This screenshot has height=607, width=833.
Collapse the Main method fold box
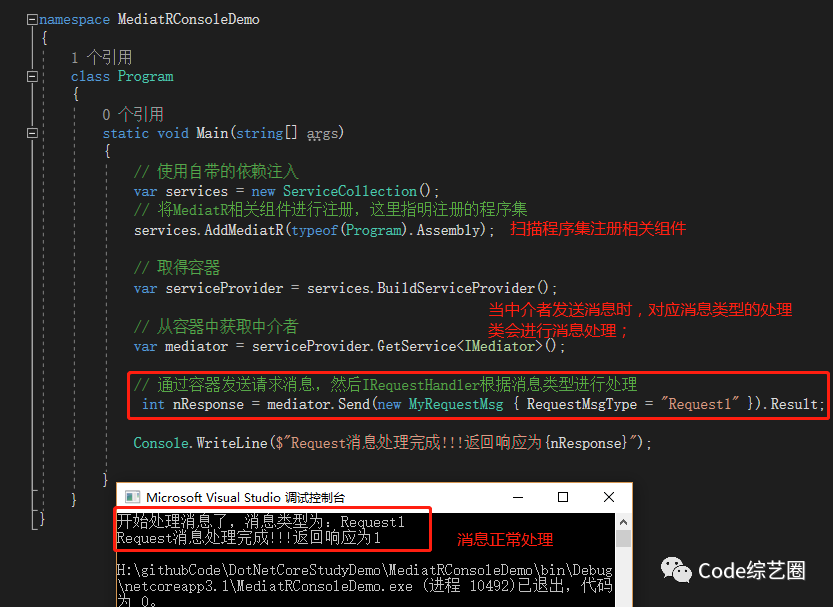point(32,133)
